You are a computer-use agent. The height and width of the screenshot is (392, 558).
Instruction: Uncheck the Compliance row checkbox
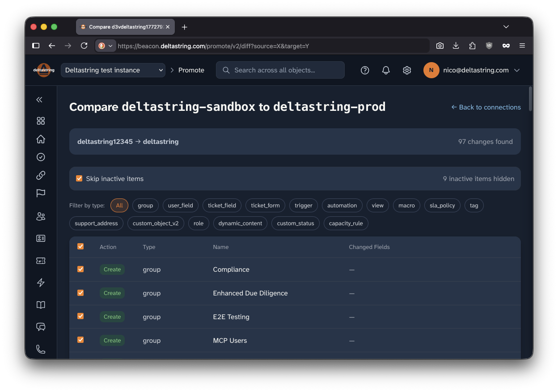[80, 269]
